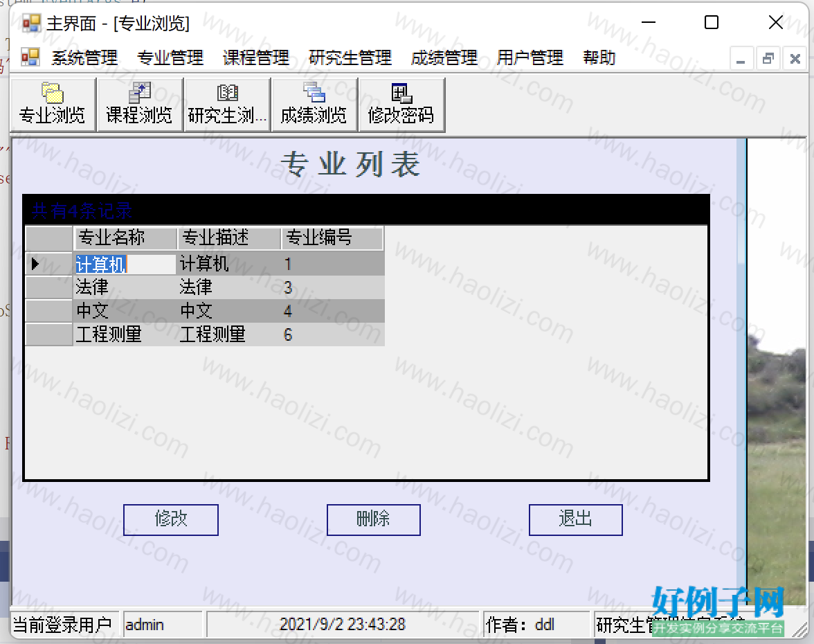Click the admin status bar entry
The image size is (814, 644).
[163, 625]
